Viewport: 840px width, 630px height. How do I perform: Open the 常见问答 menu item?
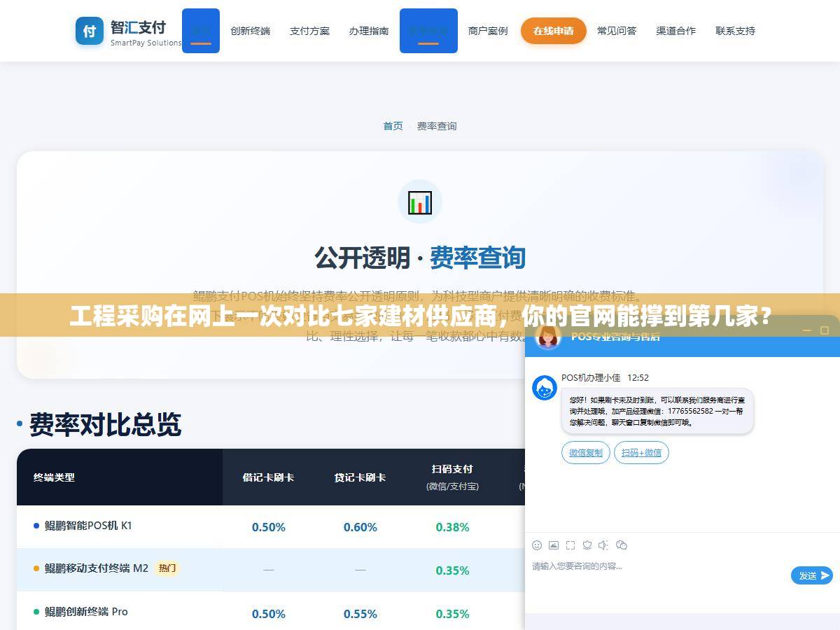(x=617, y=31)
